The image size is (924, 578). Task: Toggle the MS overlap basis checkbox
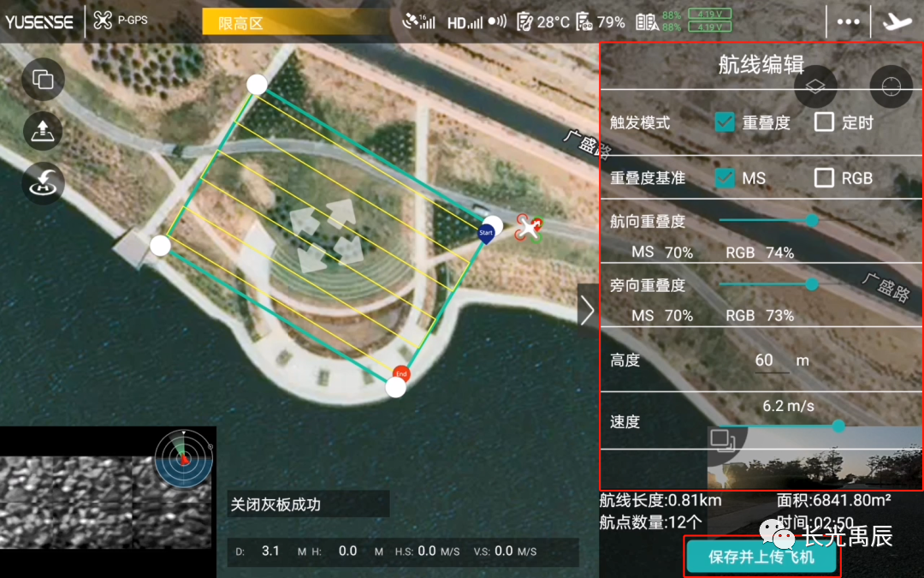726,178
